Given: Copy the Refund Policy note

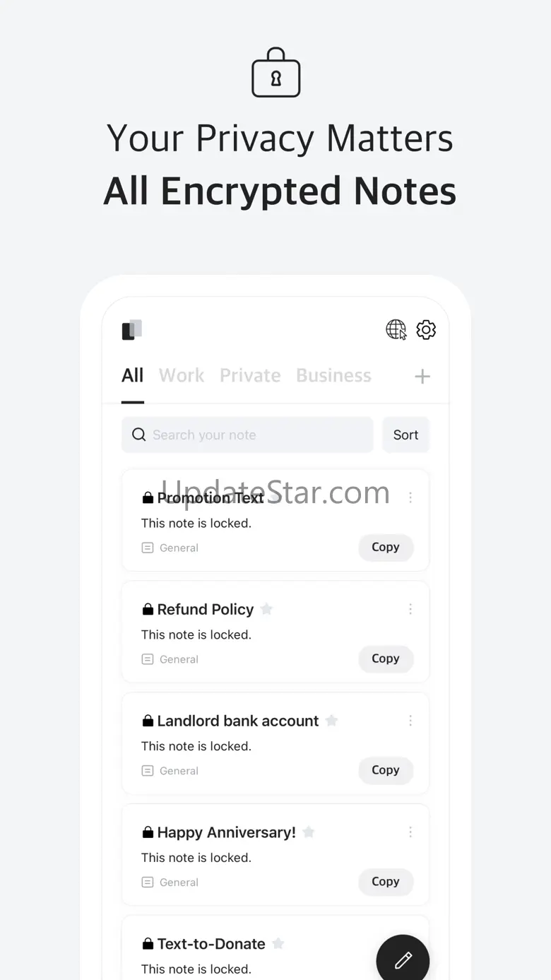Looking at the screenshot, I should pos(386,659).
